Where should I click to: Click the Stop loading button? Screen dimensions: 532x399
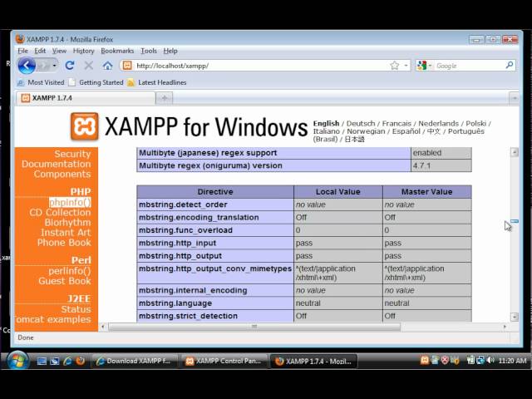89,65
